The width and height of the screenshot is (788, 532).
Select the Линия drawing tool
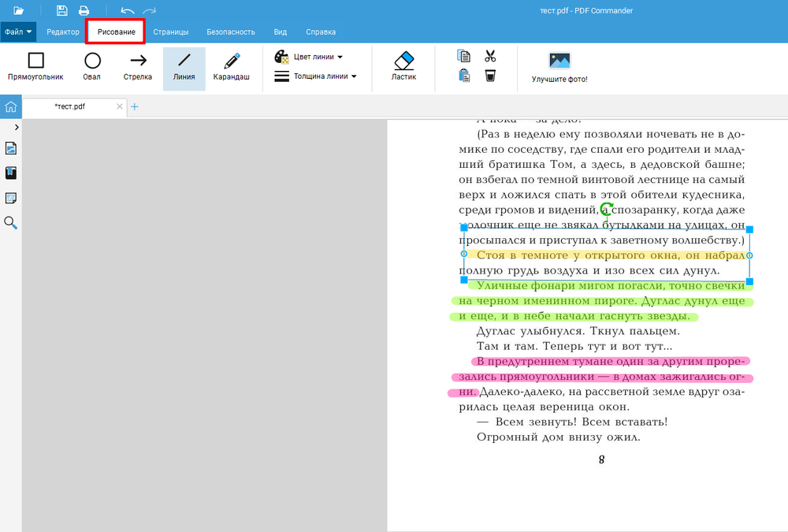coord(184,69)
